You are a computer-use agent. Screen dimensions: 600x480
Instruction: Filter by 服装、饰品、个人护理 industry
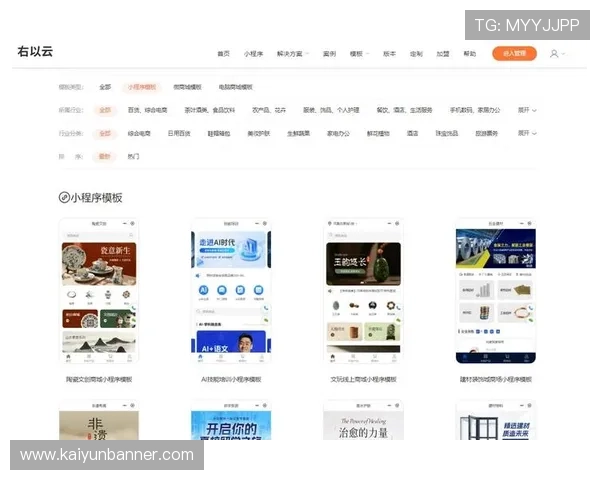(331, 110)
